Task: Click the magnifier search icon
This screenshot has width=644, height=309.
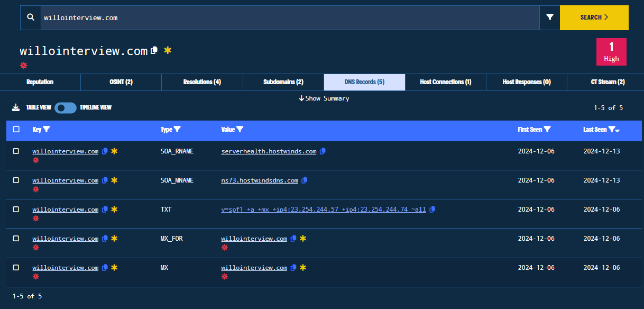Action: (x=31, y=17)
